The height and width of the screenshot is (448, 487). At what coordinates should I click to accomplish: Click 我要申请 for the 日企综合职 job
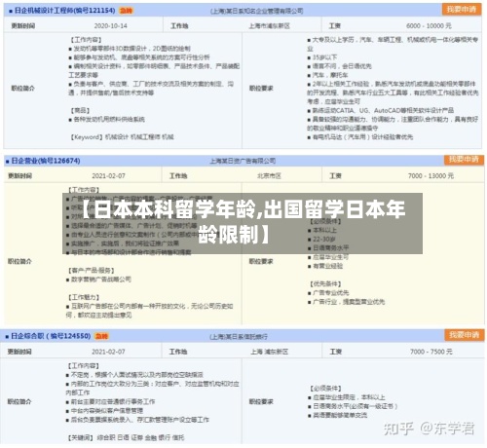[465, 335]
